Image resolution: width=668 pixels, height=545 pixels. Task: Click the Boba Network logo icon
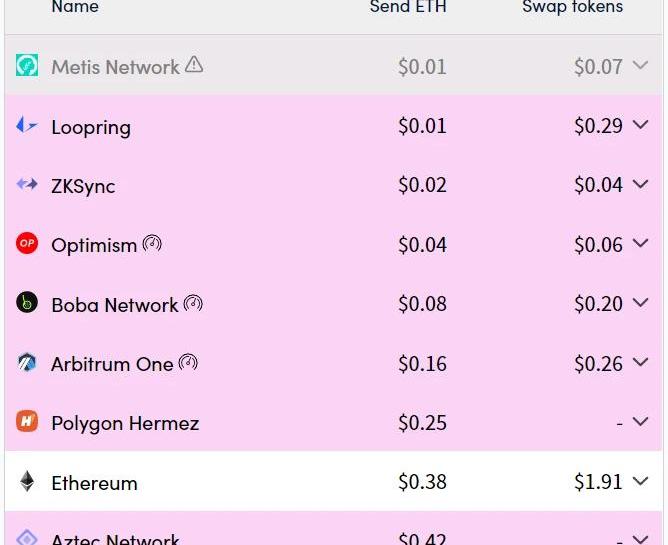coord(27,303)
